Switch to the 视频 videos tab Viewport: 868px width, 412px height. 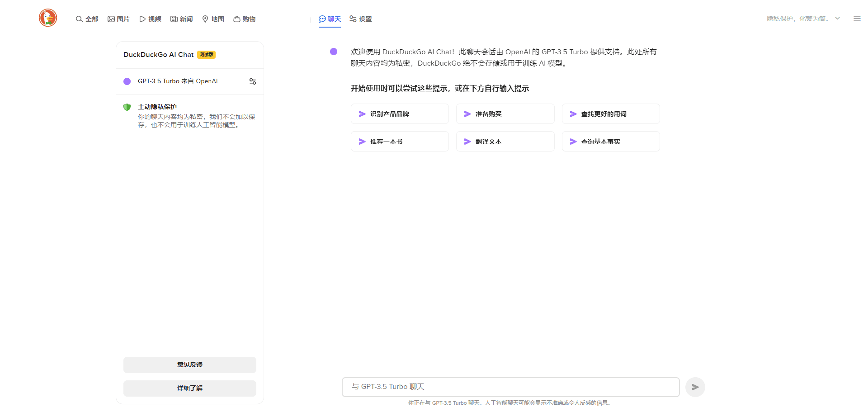[x=150, y=19]
